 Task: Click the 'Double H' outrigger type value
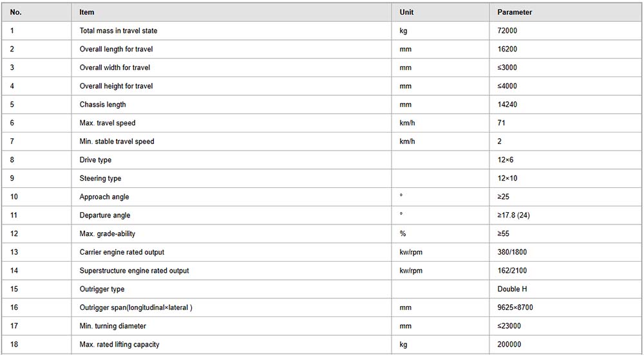(x=512, y=289)
